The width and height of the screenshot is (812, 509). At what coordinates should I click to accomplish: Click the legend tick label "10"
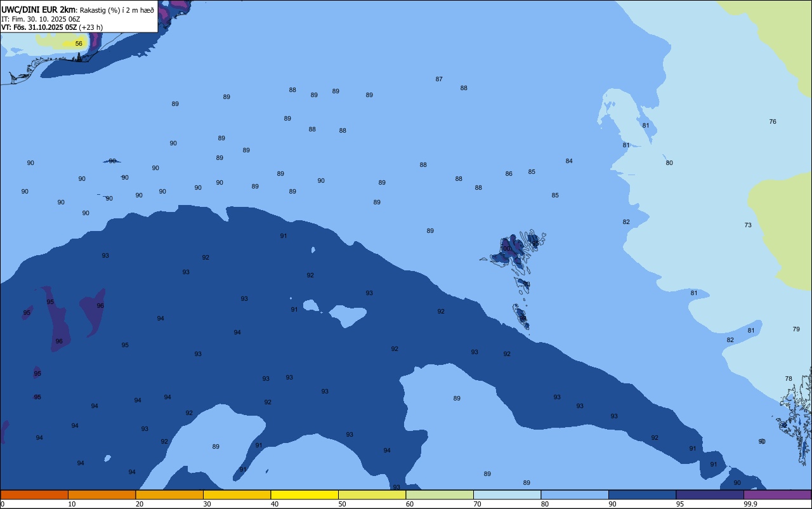(x=72, y=504)
